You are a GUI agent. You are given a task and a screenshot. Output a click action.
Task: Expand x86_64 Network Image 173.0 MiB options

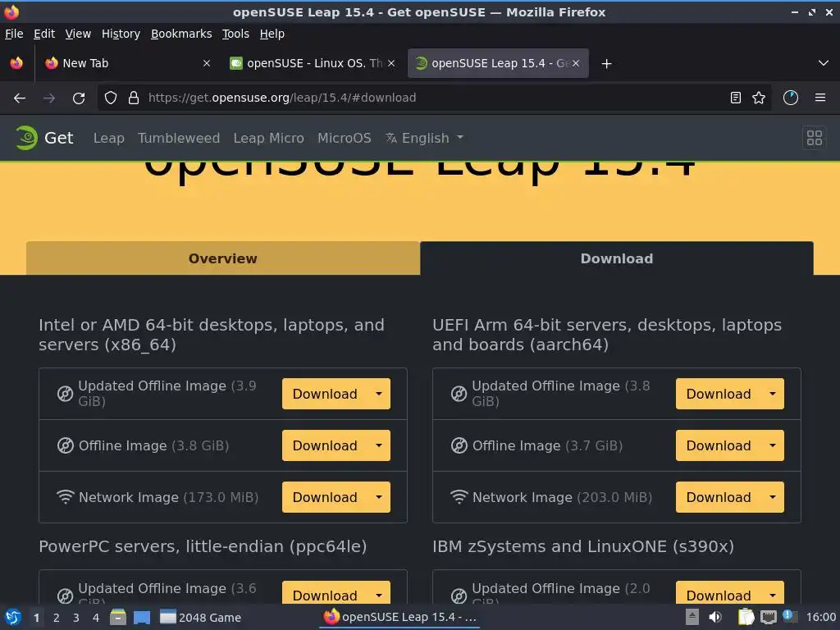tap(379, 497)
